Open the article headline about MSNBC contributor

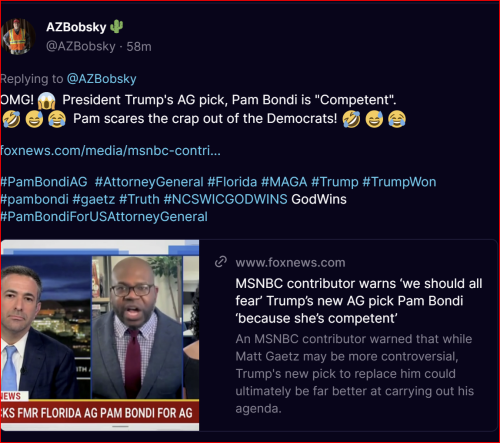[359, 301]
